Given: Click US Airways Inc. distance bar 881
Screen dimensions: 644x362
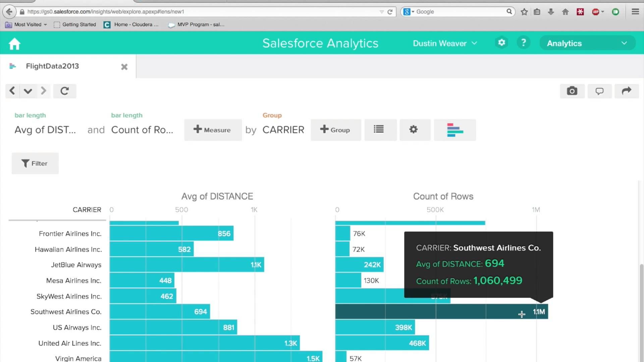Looking at the screenshot, I should click(x=173, y=327).
